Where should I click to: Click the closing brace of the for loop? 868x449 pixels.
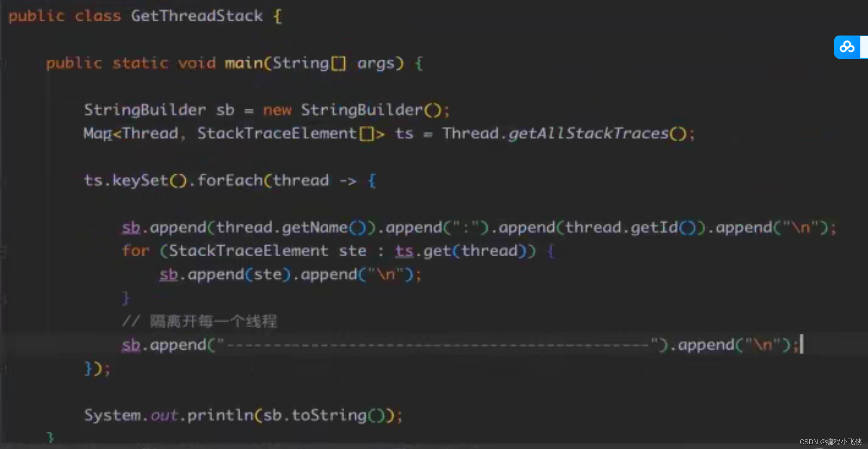pos(126,298)
